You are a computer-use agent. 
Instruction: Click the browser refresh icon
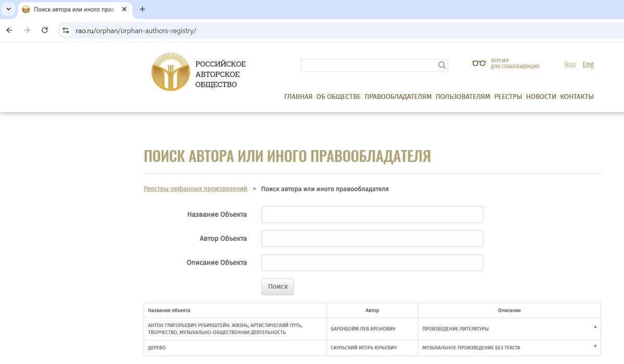pyautogui.click(x=45, y=30)
